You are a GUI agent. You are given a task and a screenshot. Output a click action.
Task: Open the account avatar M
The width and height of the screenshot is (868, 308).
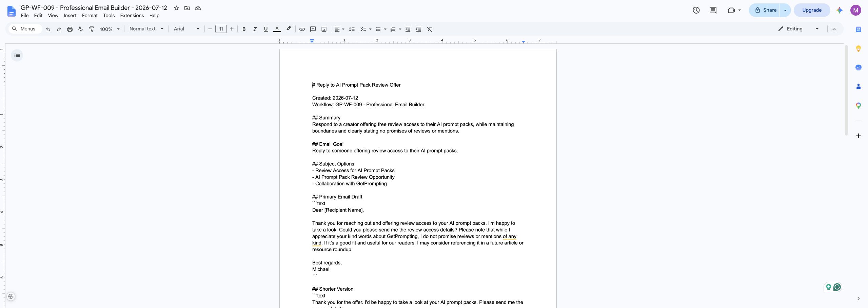coord(856,10)
